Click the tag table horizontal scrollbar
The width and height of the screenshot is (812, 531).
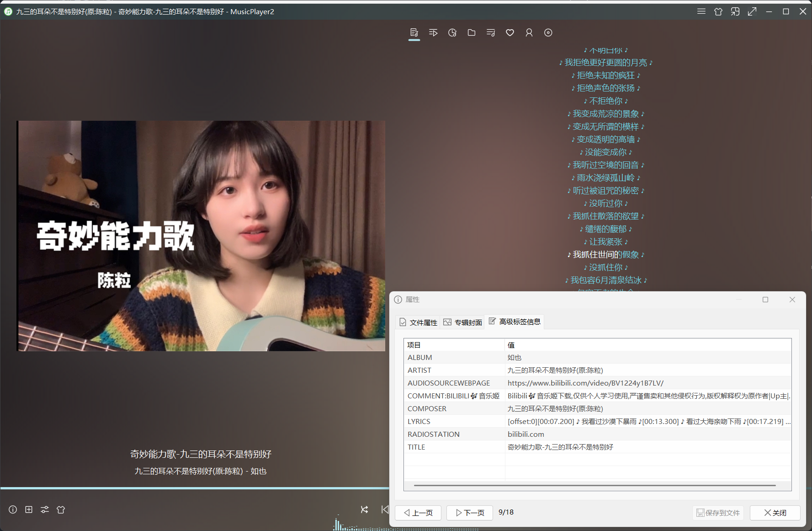point(594,485)
